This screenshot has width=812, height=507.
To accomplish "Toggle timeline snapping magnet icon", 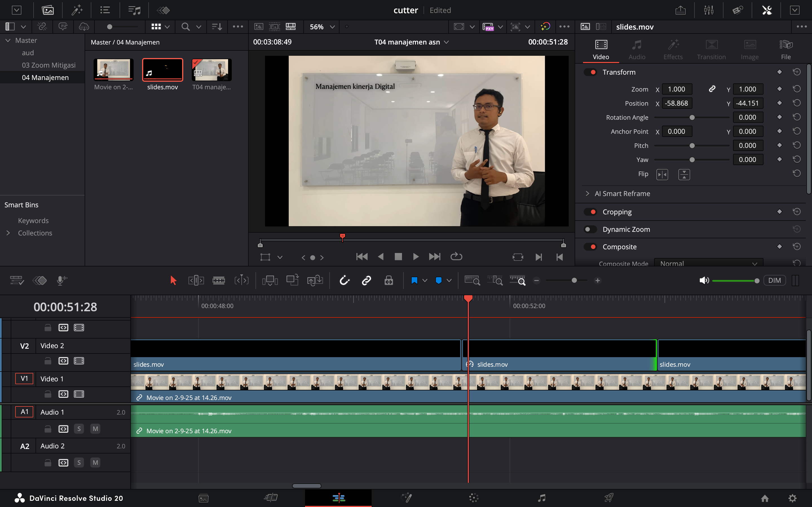I will coord(345,280).
